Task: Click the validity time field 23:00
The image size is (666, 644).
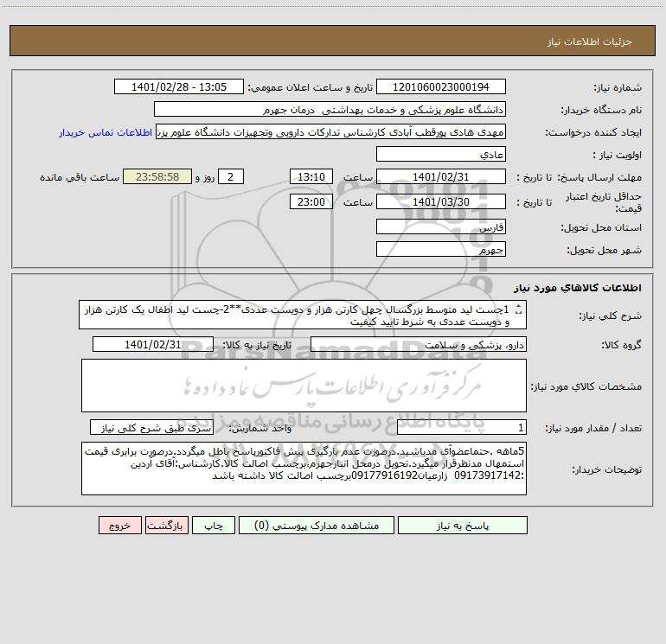Action: pyautogui.click(x=311, y=201)
